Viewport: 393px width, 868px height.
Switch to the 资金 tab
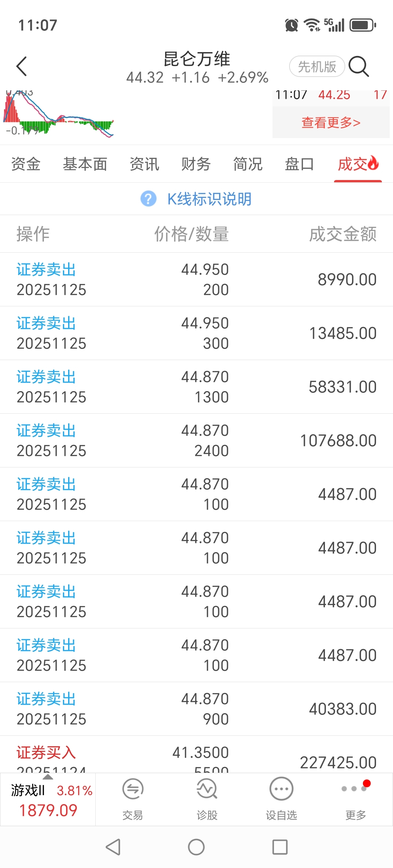pyautogui.click(x=26, y=164)
